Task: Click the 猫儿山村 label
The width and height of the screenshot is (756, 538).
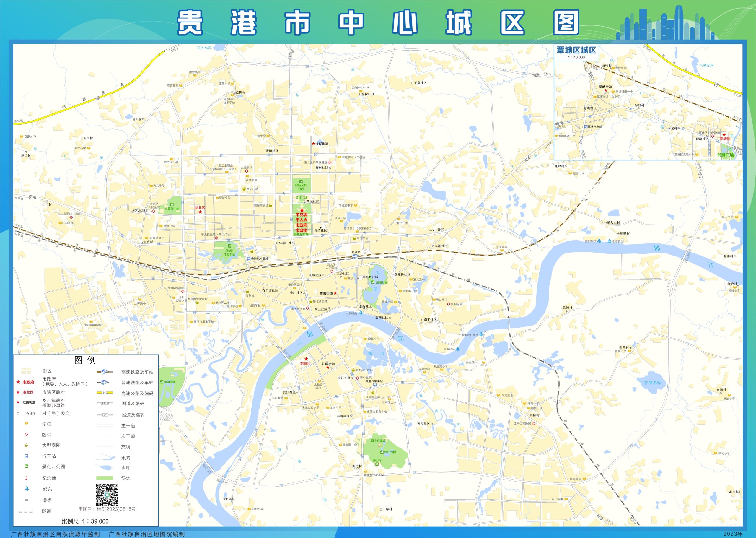Action: coord(613,222)
